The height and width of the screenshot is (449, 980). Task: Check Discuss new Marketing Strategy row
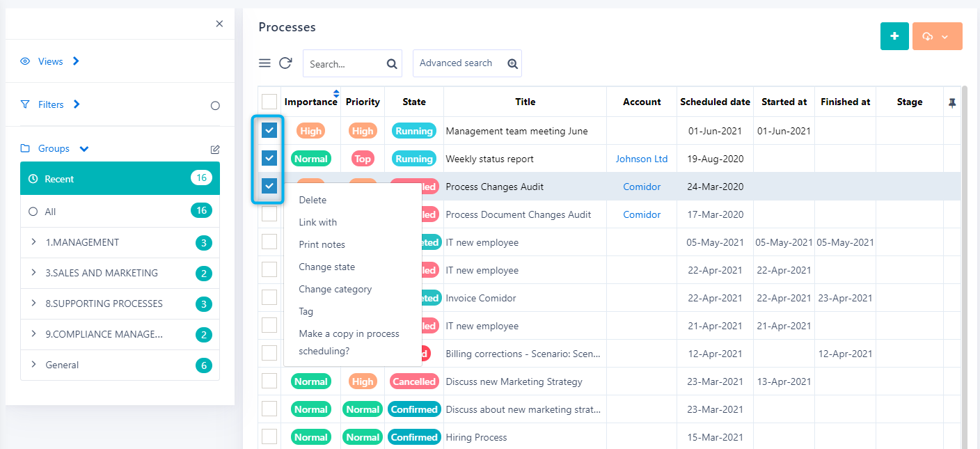click(x=269, y=381)
